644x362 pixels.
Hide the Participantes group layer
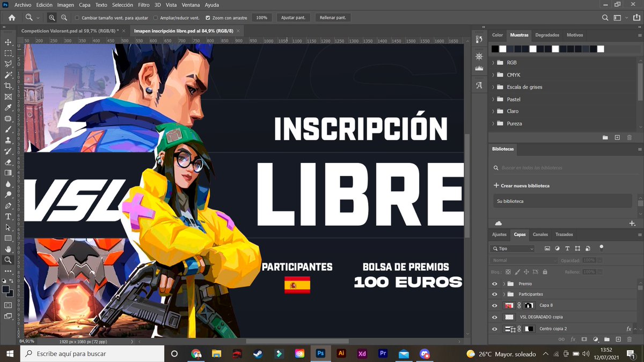click(495, 294)
